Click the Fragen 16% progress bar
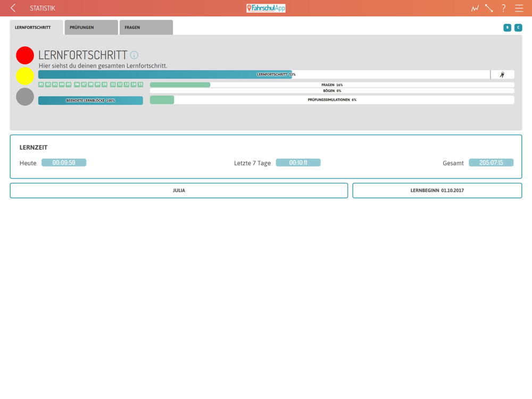Viewport: 532px width, 399px height. point(332,85)
